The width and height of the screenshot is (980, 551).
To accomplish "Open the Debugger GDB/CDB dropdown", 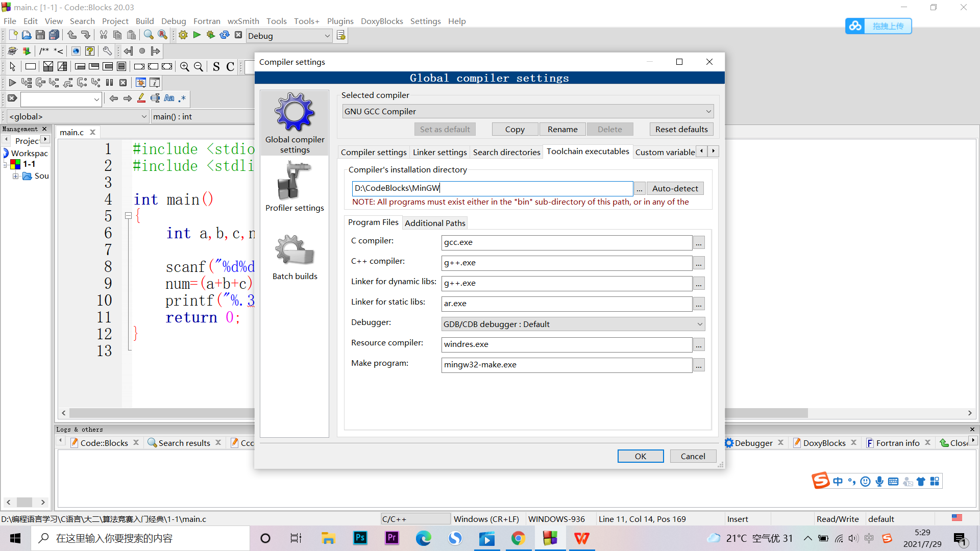I will (x=573, y=324).
